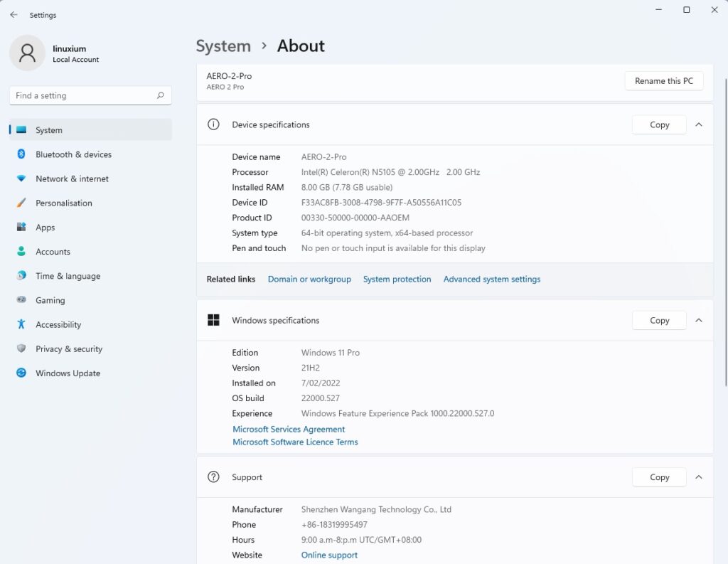728x564 pixels.
Task: Open Accessibility via its figure icon
Action: point(21,324)
